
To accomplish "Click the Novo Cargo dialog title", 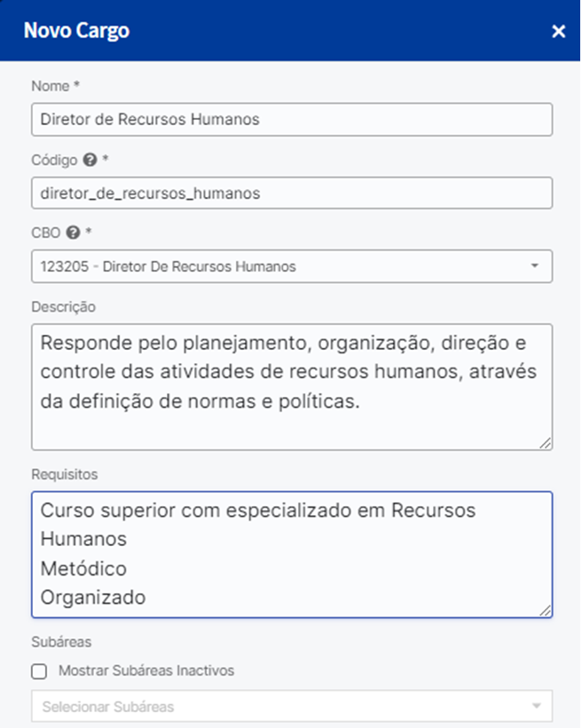I will (x=76, y=31).
